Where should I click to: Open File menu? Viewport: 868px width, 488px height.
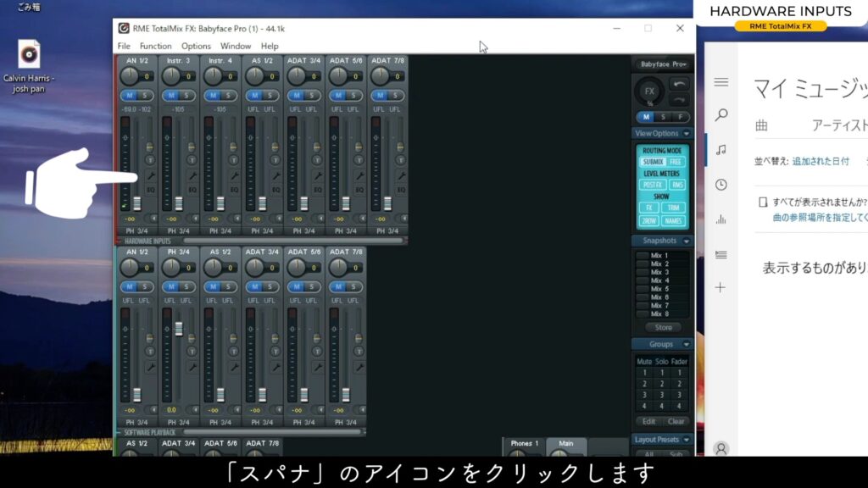click(124, 46)
